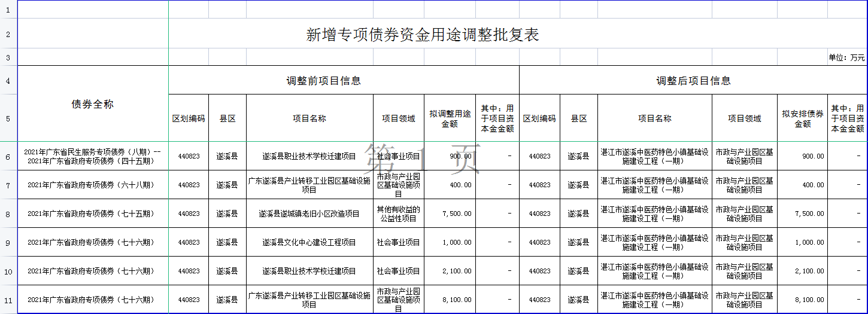Click 区划编码 header under 调整后项目信息
868x314 pixels.
coord(539,118)
